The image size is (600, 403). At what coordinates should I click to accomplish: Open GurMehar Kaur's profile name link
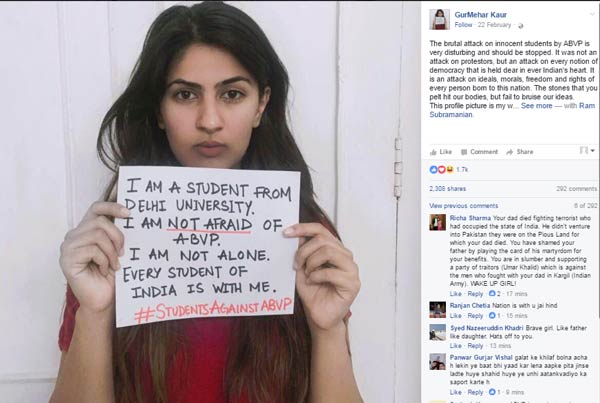click(481, 15)
